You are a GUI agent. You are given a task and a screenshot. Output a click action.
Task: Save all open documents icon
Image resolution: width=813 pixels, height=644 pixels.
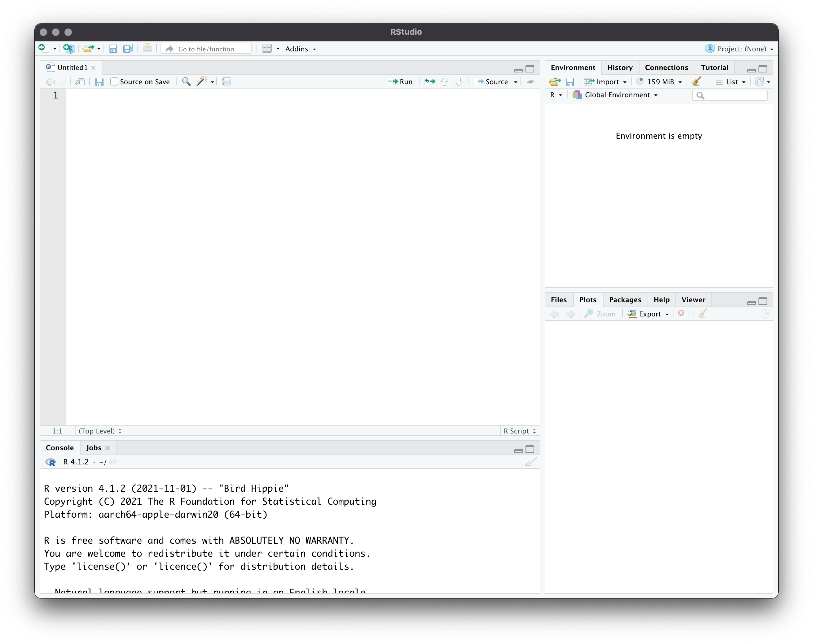(x=128, y=49)
